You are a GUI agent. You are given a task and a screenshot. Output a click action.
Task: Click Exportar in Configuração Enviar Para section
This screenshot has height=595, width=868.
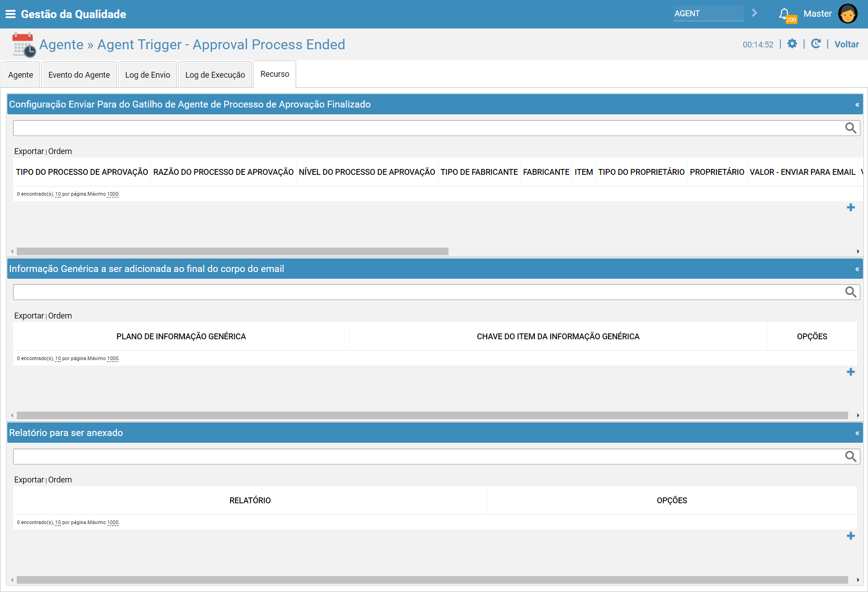point(29,151)
